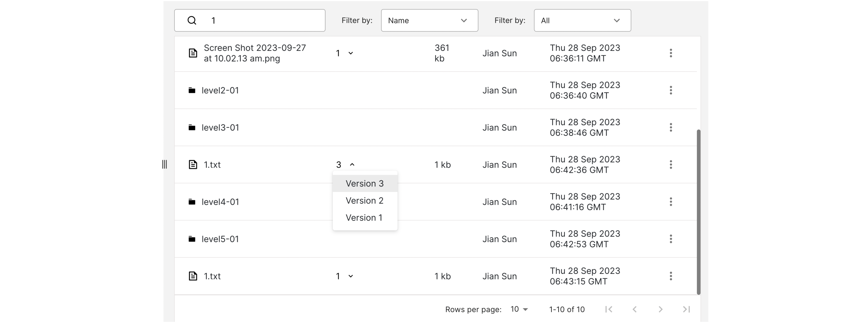Image resolution: width=868 pixels, height=329 pixels.
Task: Click the search magnifier icon
Action: click(192, 20)
